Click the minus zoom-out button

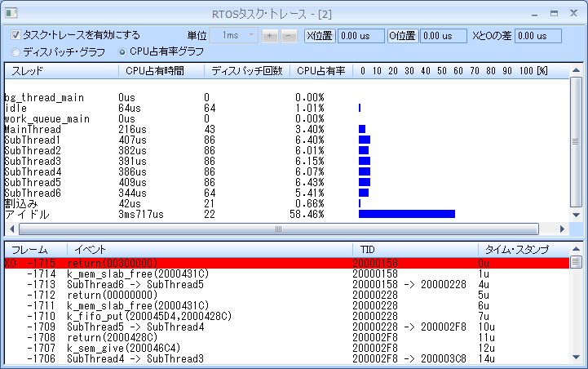coord(288,36)
